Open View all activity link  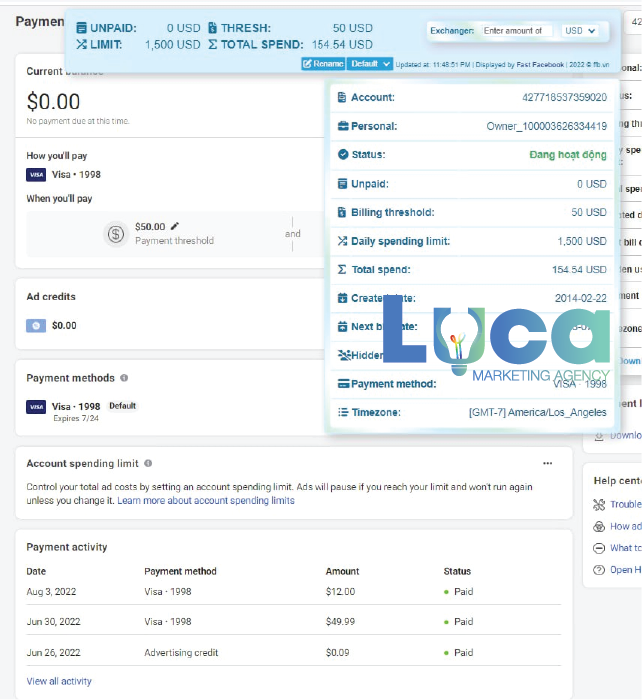point(59,681)
